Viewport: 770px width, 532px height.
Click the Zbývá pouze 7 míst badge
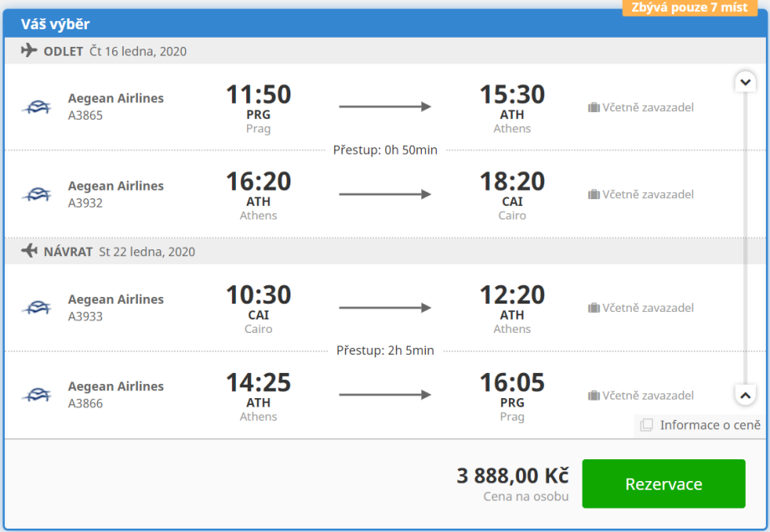(x=690, y=8)
